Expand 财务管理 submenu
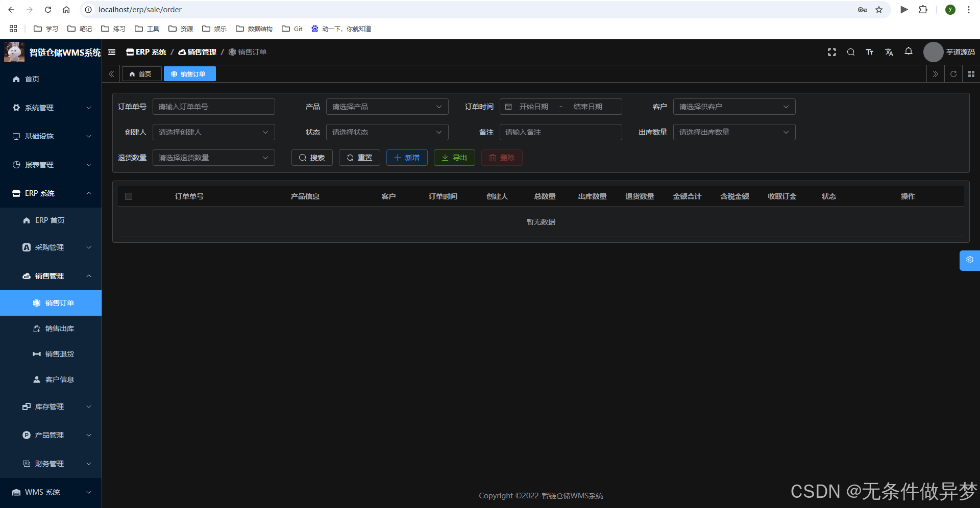Image resolution: width=980 pixels, height=508 pixels. (x=51, y=464)
